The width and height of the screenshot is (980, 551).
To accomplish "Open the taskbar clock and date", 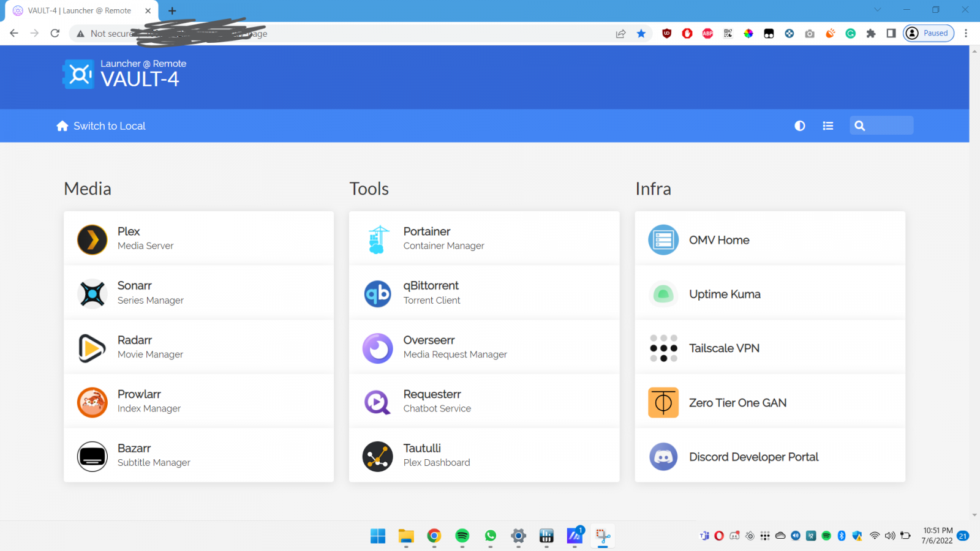I will click(937, 536).
